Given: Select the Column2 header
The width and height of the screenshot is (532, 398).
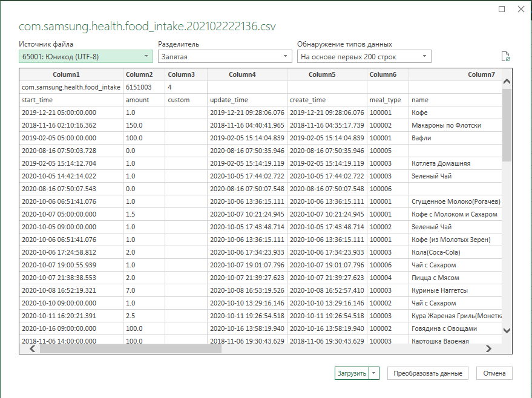Looking at the screenshot, I should point(144,74).
